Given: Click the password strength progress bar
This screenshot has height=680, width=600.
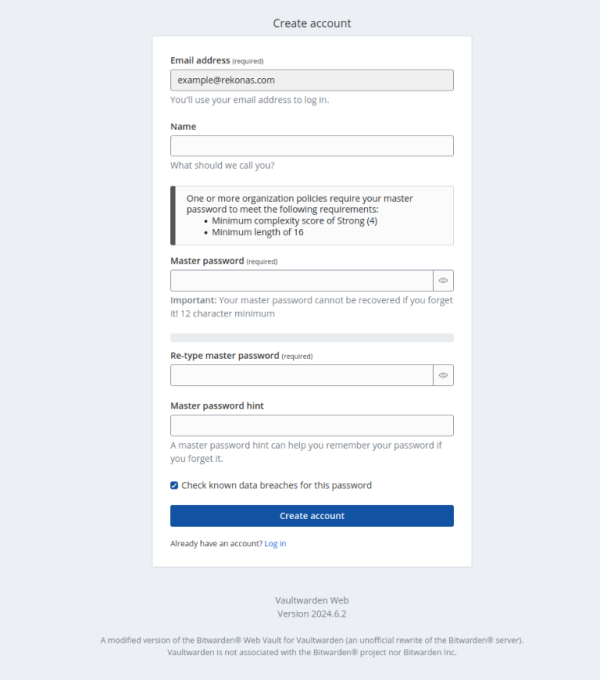Looking at the screenshot, I should pyautogui.click(x=312, y=338).
